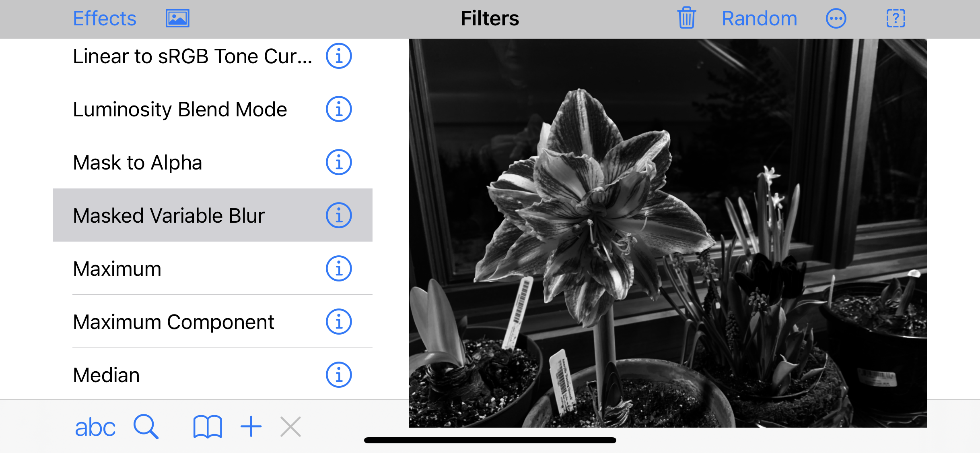
Task: Open the book bookmarks icon
Action: click(x=208, y=426)
